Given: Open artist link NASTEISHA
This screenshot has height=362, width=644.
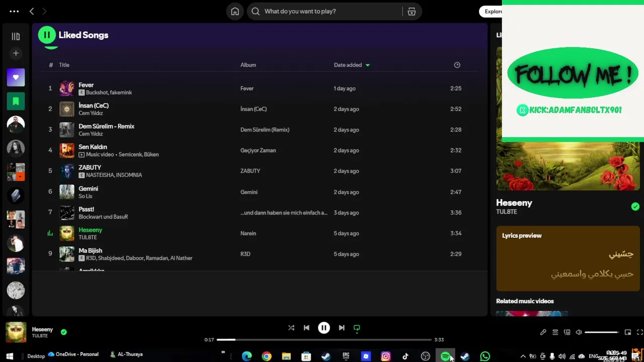Looking at the screenshot, I should pyautogui.click(x=99, y=175).
